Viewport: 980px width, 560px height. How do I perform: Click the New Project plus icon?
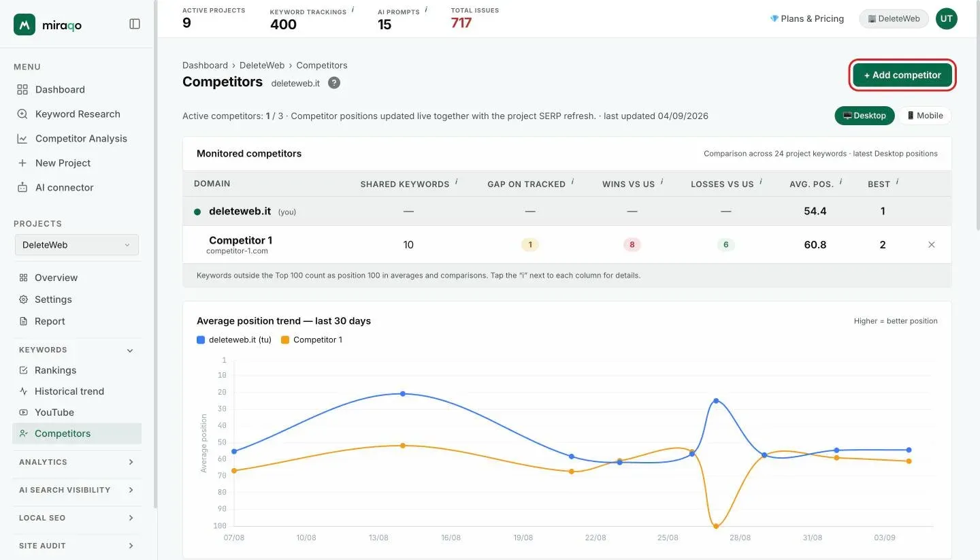[22, 163]
